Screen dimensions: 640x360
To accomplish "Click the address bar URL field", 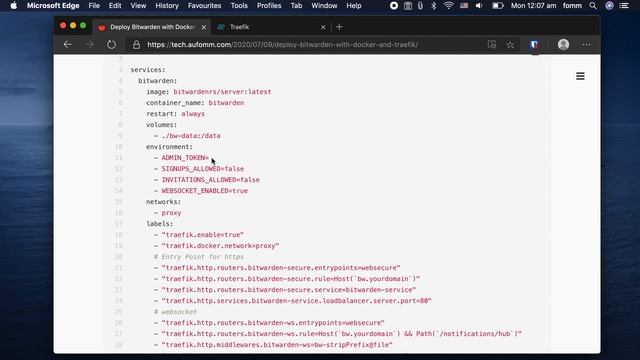I will (x=282, y=44).
